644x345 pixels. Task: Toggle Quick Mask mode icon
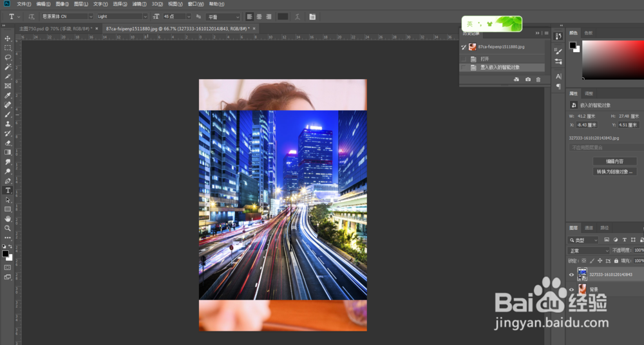point(7,267)
